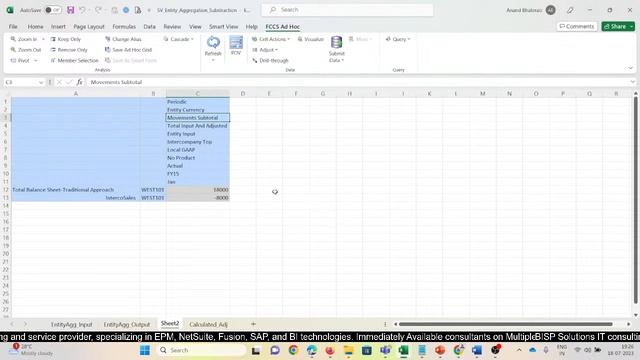Click the horizontal scrollbar
The height and width of the screenshot is (360, 640).
(505, 324)
